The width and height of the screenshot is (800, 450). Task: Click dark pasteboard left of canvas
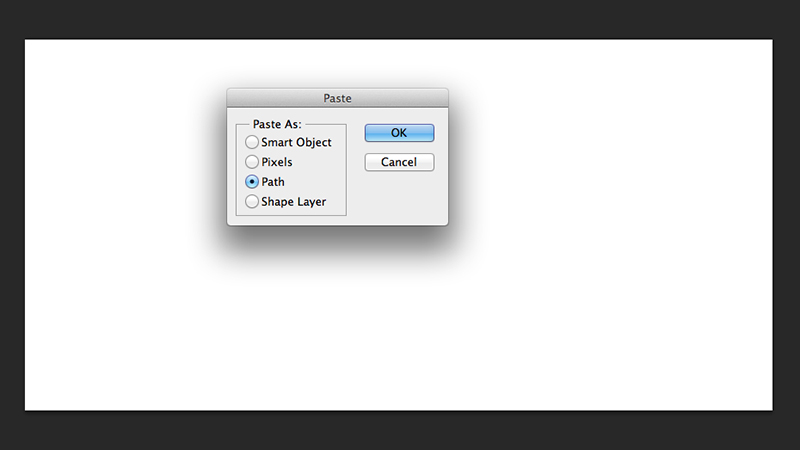coord(12,224)
